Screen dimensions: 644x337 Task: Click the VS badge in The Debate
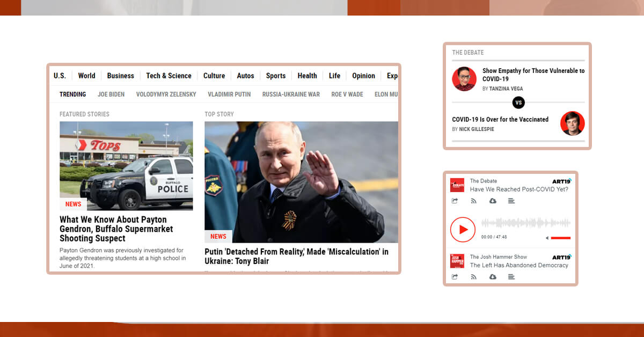click(518, 102)
